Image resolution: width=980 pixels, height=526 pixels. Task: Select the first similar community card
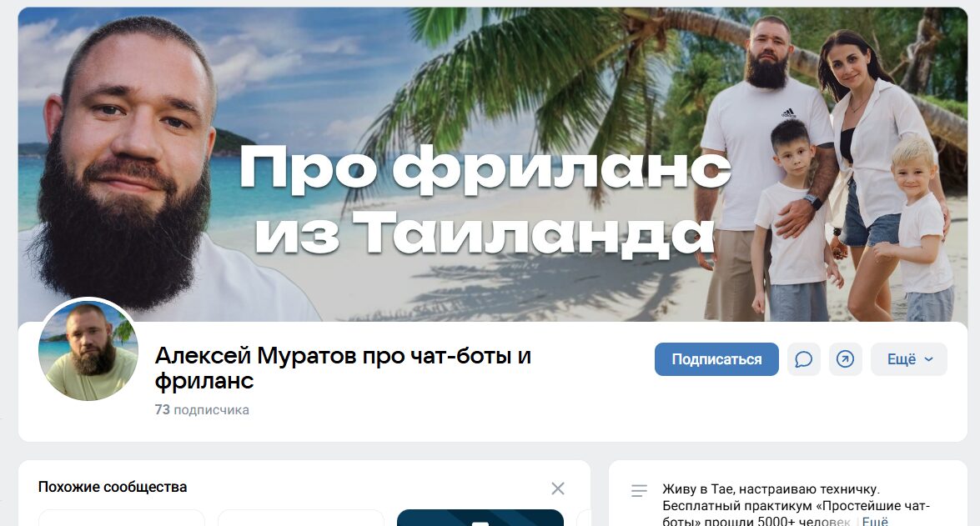click(x=122, y=518)
